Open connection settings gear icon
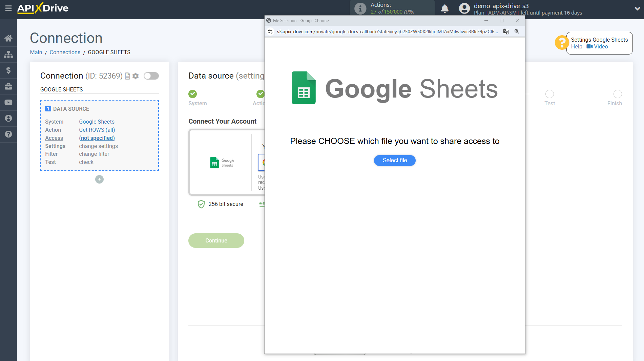 [136, 76]
